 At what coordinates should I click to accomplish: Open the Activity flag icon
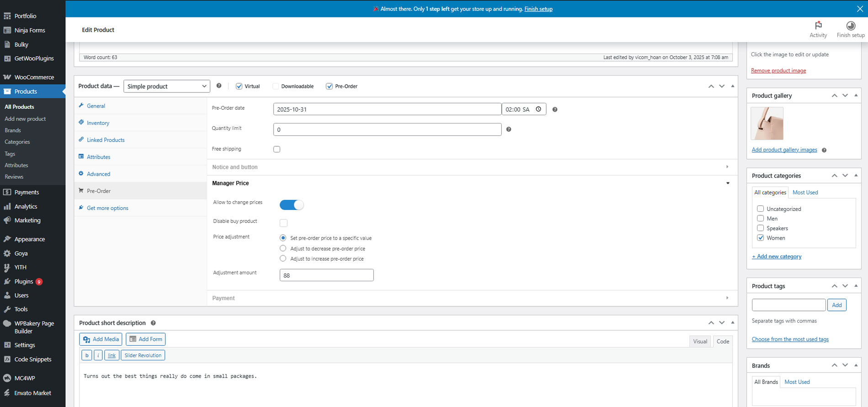pos(818,26)
